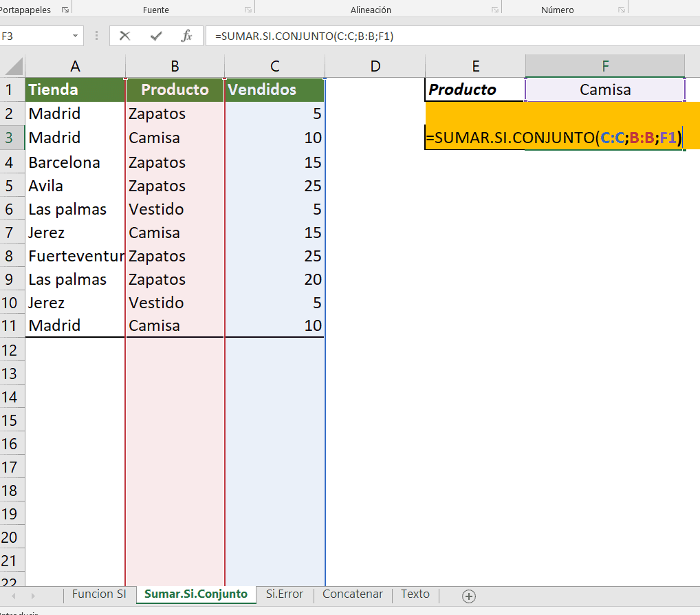The height and width of the screenshot is (615, 700).
Task: Click the green Producto header in column B
Action: click(175, 89)
